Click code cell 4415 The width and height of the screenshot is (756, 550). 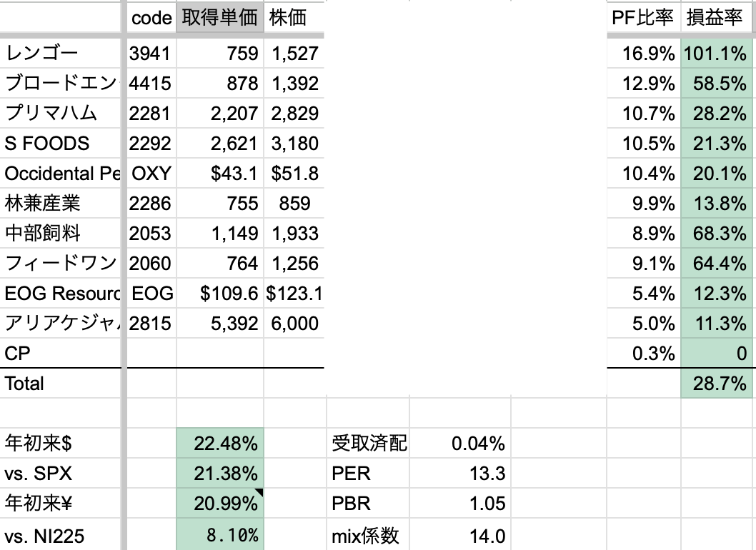(x=151, y=83)
